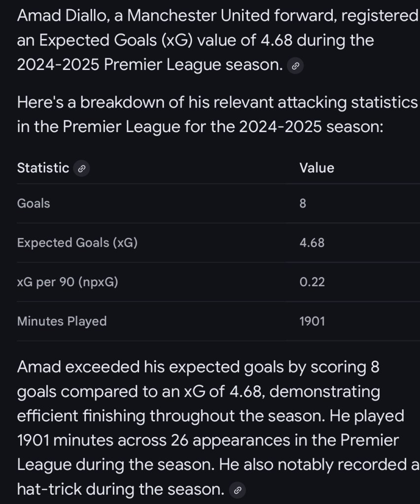The height and width of the screenshot is (504, 420).
Task: Click the 0.22 value in the table
Action: pyautogui.click(x=312, y=282)
